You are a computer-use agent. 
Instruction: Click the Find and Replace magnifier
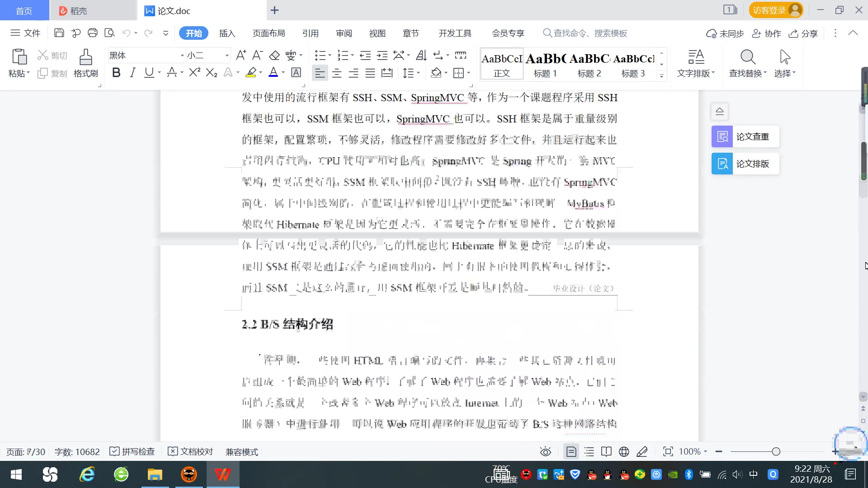coord(748,57)
